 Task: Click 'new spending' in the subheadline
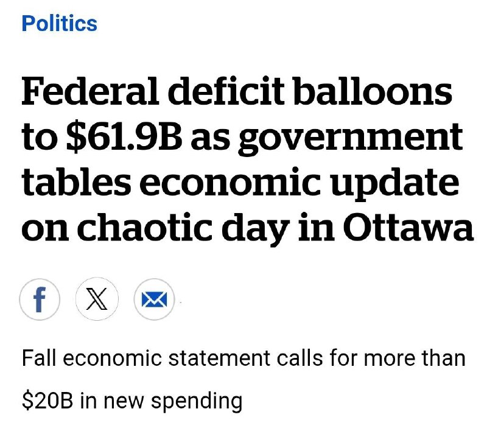[x=173, y=402]
